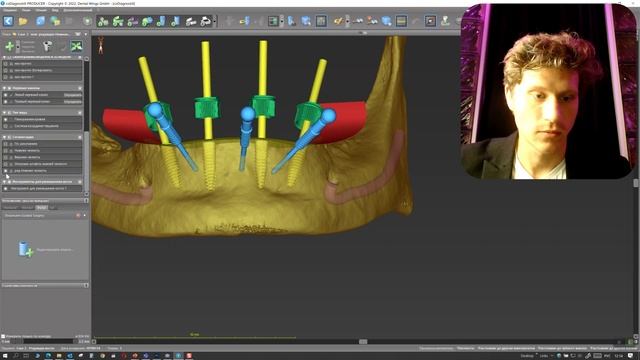This screenshot has width=640, height=360.
Task: Click the globe with folder toolbar icon
Action: pos(55,21)
